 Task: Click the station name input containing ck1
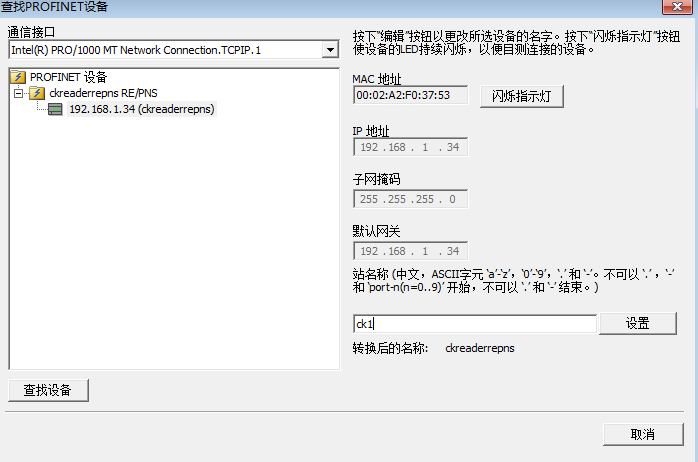[475, 324]
